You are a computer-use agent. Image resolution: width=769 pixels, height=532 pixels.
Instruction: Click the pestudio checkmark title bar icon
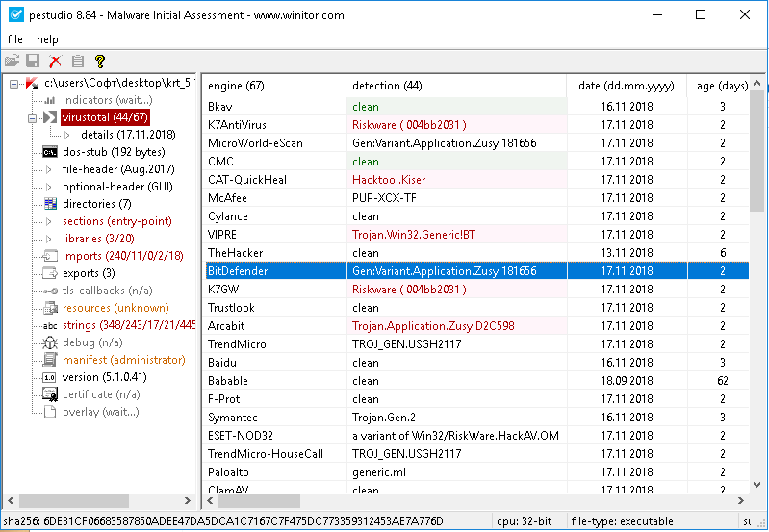[x=16, y=14]
